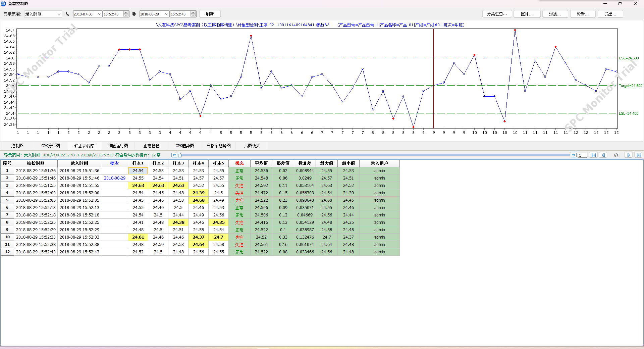644x349 pixels.
Task: Click the data range slider thumb
Action: tap(180, 155)
